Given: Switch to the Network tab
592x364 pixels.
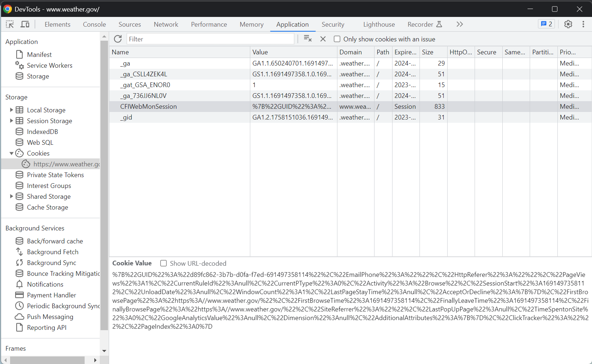Looking at the screenshot, I should pyautogui.click(x=166, y=24).
